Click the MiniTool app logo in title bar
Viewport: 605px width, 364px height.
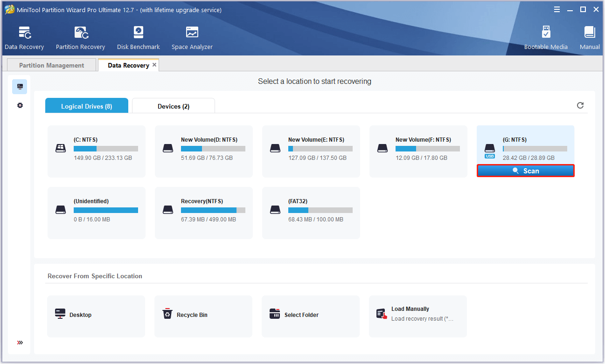coord(10,9)
